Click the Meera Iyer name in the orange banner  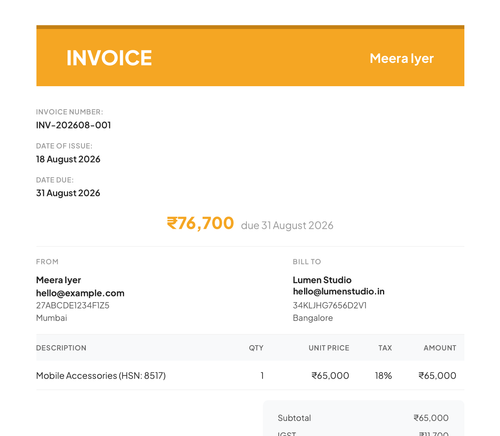[x=402, y=59]
